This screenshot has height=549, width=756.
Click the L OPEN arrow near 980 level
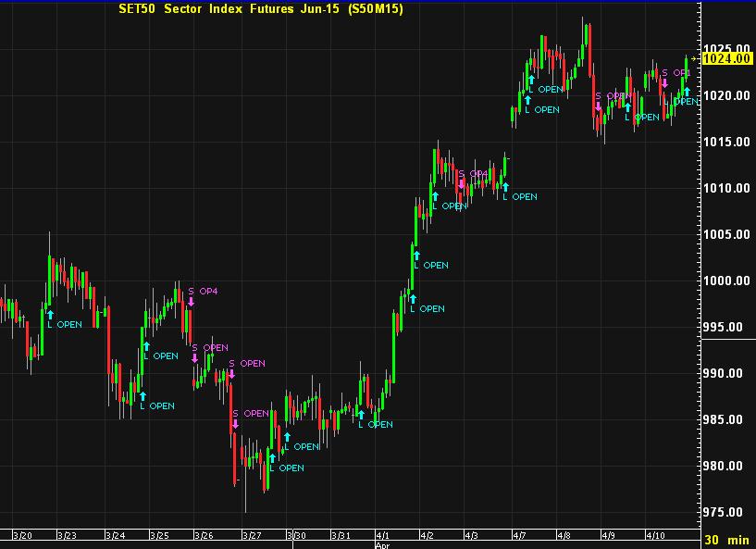click(271, 456)
